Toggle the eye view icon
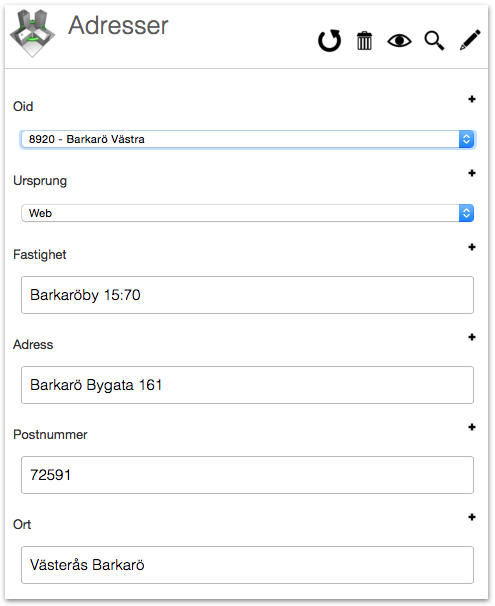 point(399,41)
